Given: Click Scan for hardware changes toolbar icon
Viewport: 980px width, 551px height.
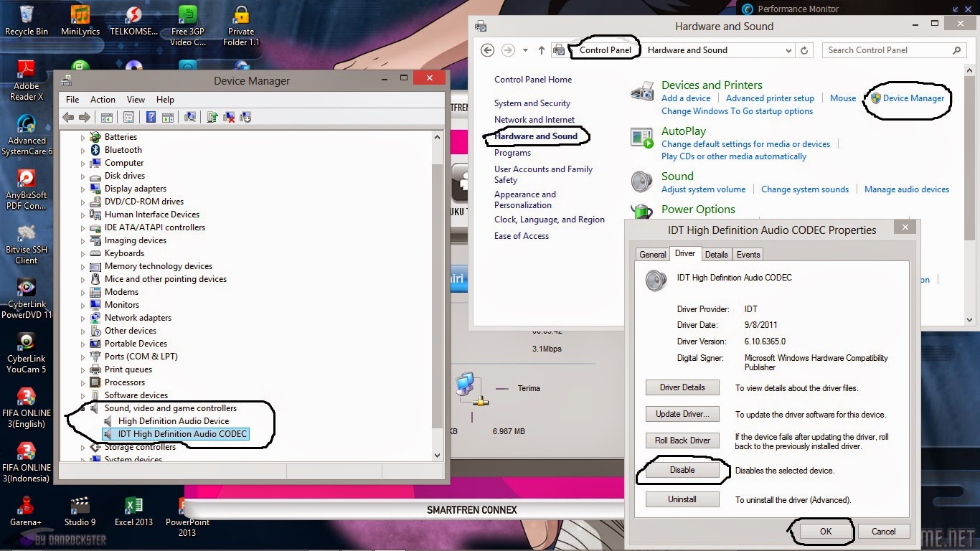Looking at the screenshot, I should (x=190, y=117).
